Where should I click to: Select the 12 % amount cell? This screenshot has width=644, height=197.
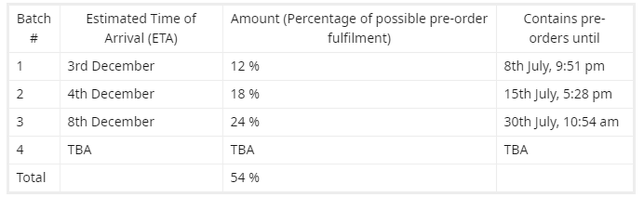(359, 66)
